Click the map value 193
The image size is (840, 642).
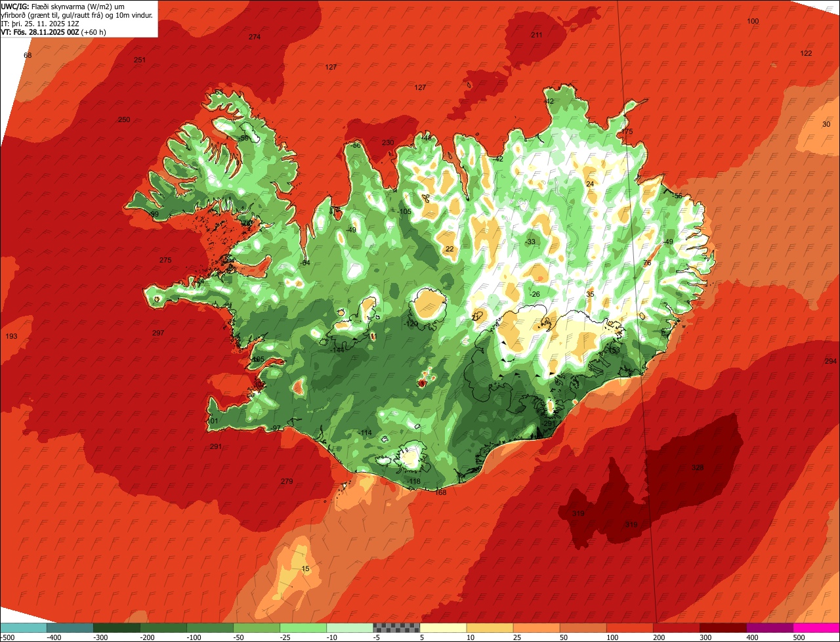click(x=11, y=336)
